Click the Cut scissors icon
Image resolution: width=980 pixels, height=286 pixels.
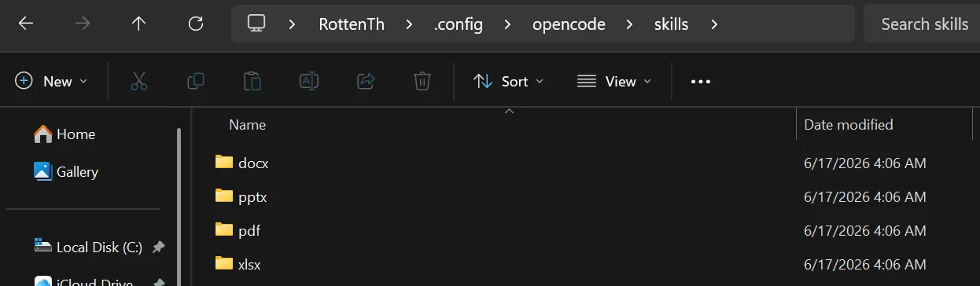[x=139, y=81]
